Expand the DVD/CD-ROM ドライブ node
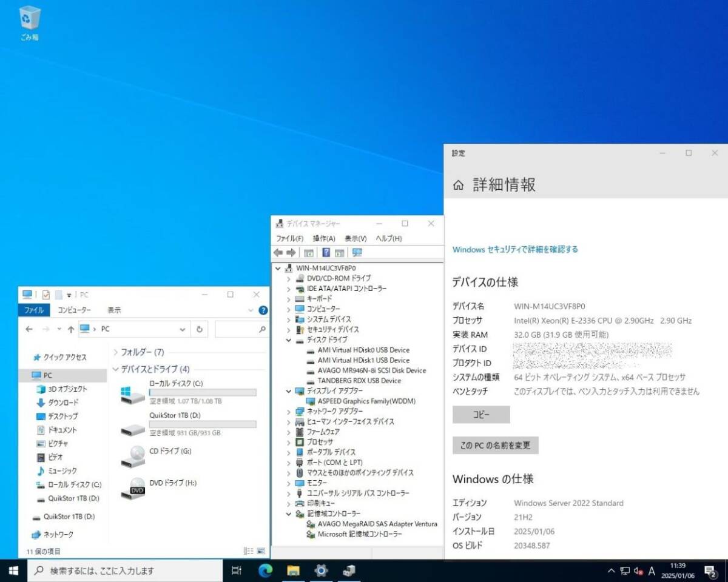The width and height of the screenshot is (728, 582). coord(289,278)
